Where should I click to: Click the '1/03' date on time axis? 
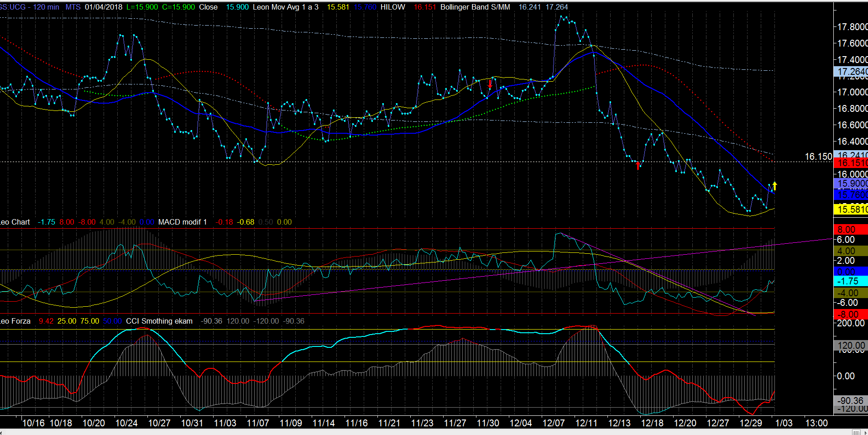(784, 423)
